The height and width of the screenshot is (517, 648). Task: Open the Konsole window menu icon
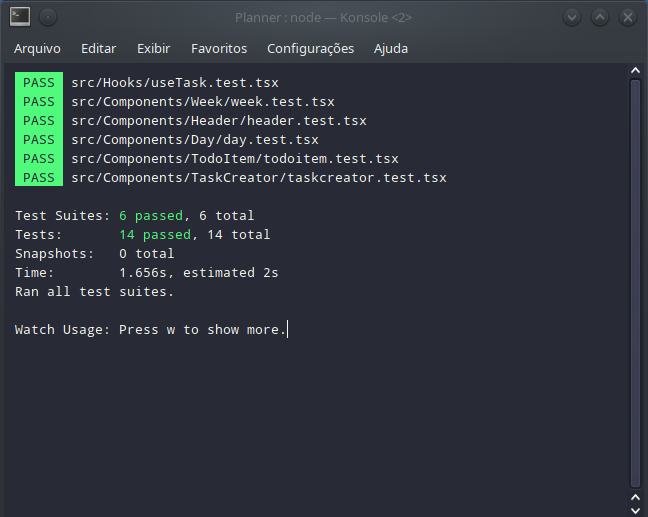click(20, 17)
